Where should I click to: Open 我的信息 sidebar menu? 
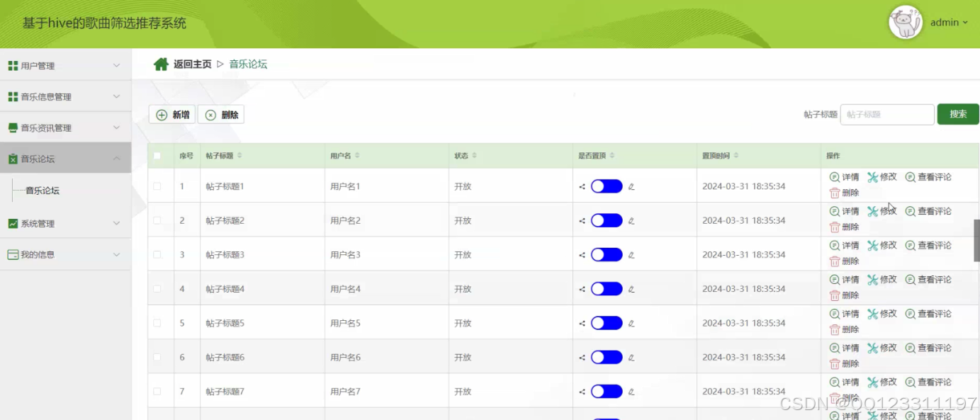click(66, 254)
